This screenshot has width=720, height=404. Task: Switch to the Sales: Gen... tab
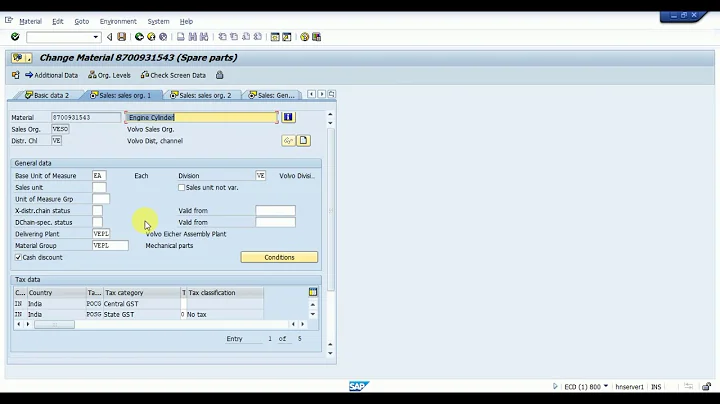coord(272,95)
